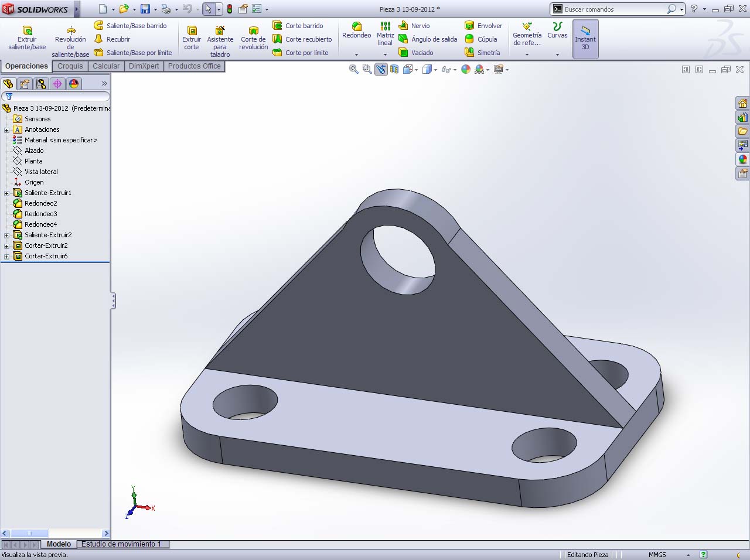
Task: Open the Appearances task pane icon
Action: coord(742,159)
